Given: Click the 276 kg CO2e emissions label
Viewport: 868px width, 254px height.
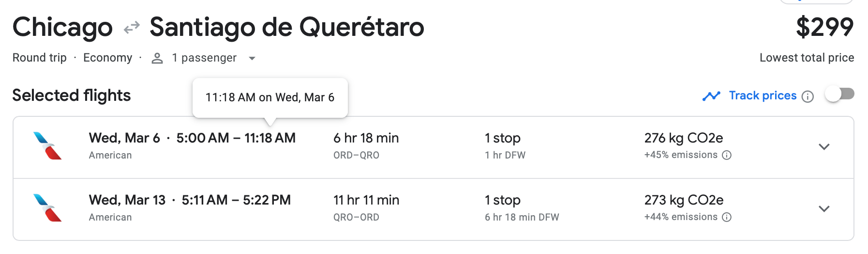Looking at the screenshot, I should 683,138.
